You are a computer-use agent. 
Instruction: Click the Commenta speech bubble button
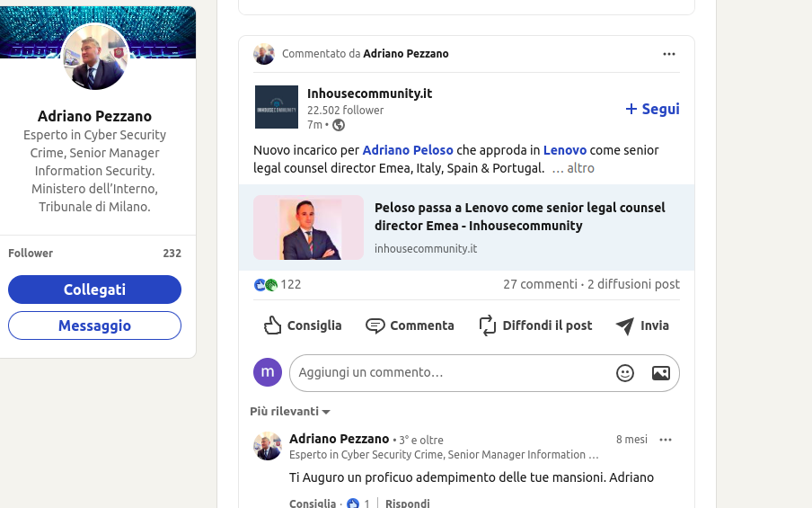(410, 325)
